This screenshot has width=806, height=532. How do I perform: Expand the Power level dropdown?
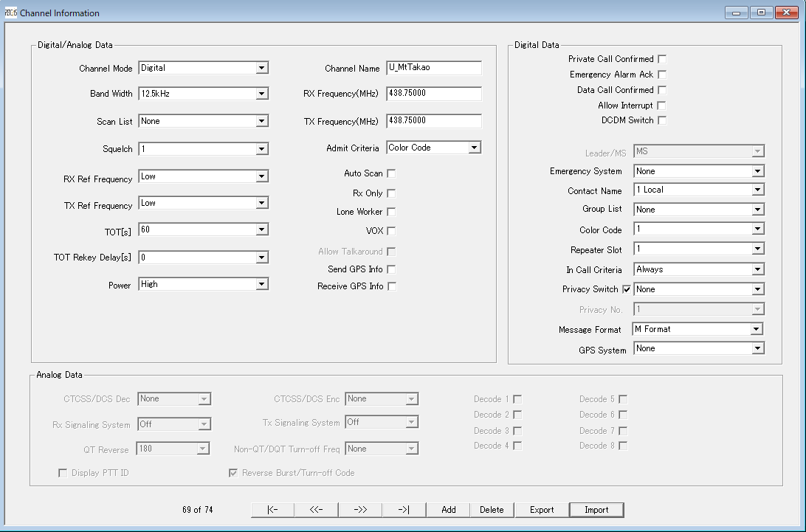[x=261, y=284]
